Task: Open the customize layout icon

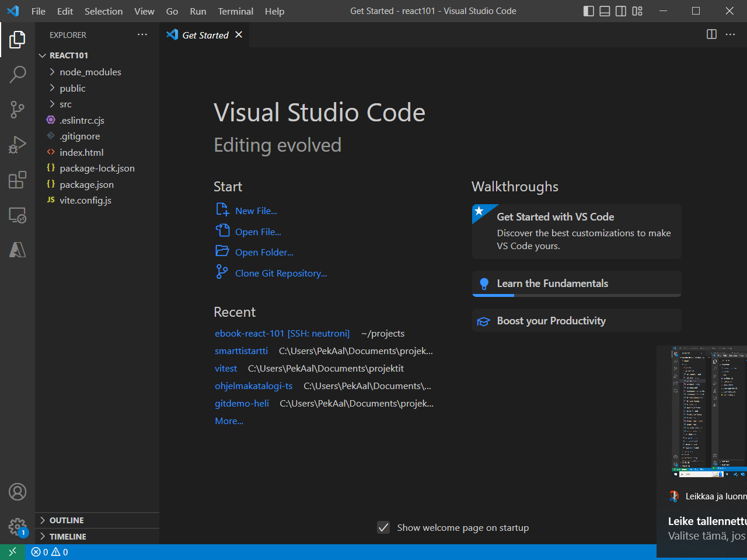Action: pyautogui.click(x=637, y=11)
